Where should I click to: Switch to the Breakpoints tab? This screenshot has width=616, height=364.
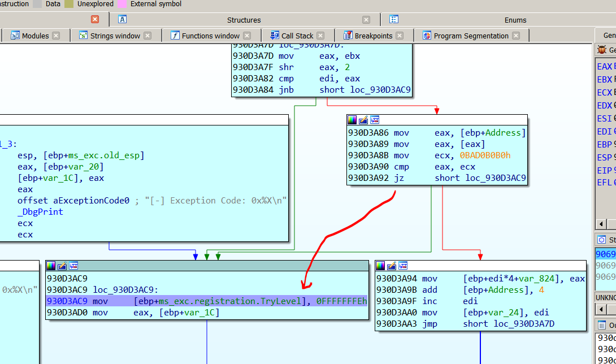coord(373,36)
